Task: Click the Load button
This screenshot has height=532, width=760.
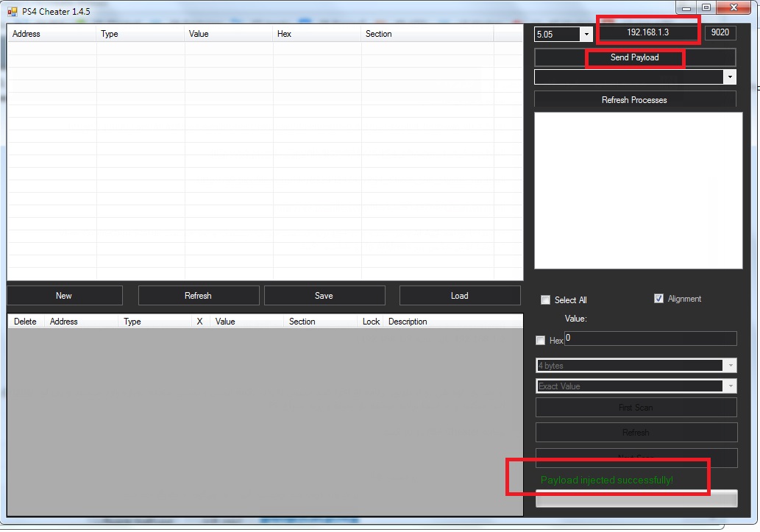Action: [x=459, y=296]
